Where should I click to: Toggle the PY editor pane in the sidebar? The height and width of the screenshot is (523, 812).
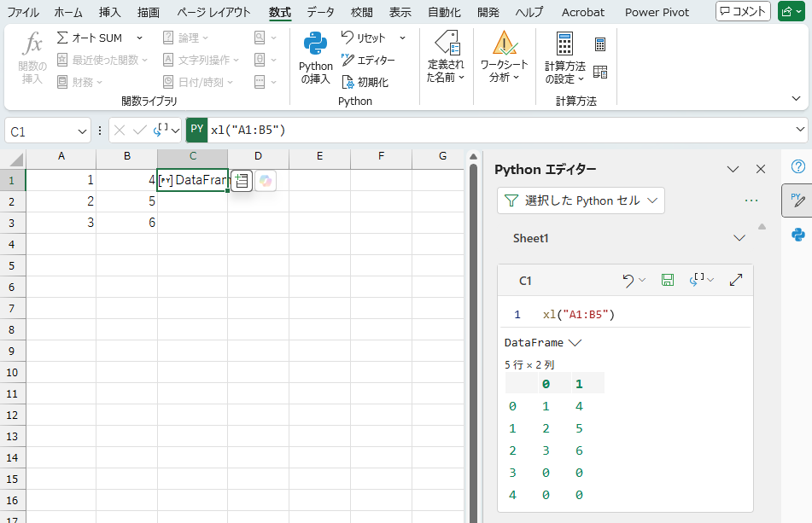(797, 200)
